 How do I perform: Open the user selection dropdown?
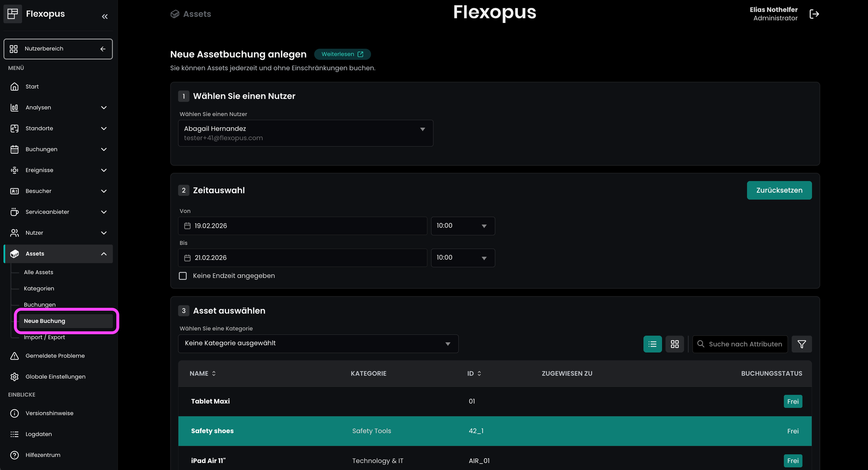[x=305, y=133]
